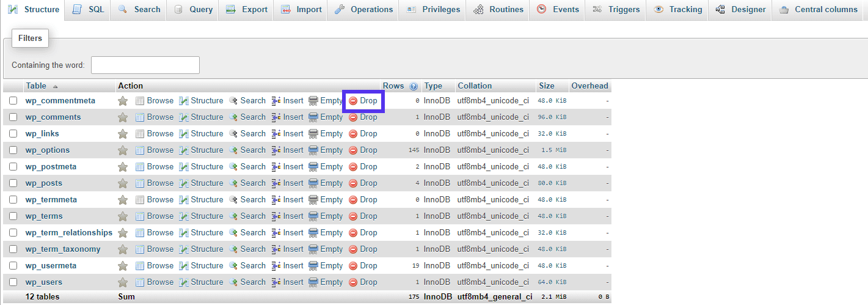Click the Insert icon for wp_terms row
Image resolution: width=868 pixels, height=305 pixels.
click(x=276, y=216)
